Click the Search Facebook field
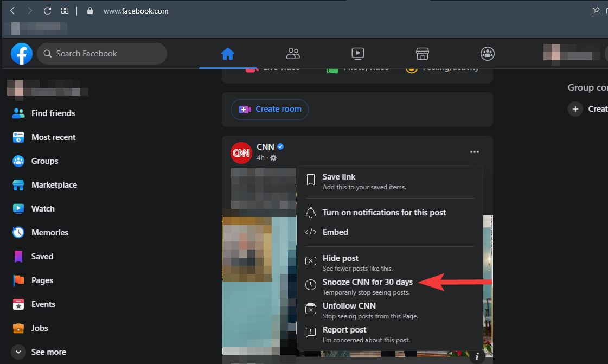Image resolution: width=608 pixels, height=364 pixels. tap(102, 54)
